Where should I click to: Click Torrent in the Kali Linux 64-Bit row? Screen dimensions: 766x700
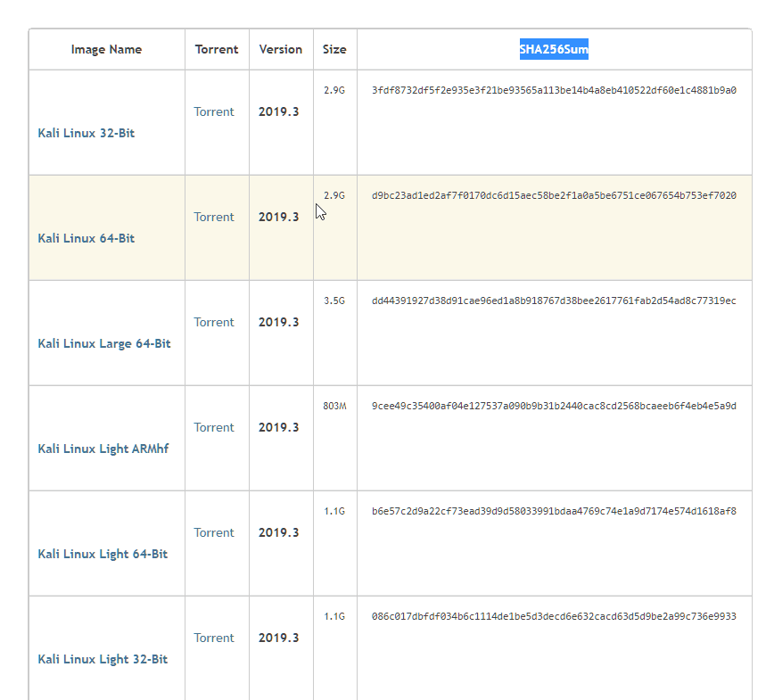(214, 217)
